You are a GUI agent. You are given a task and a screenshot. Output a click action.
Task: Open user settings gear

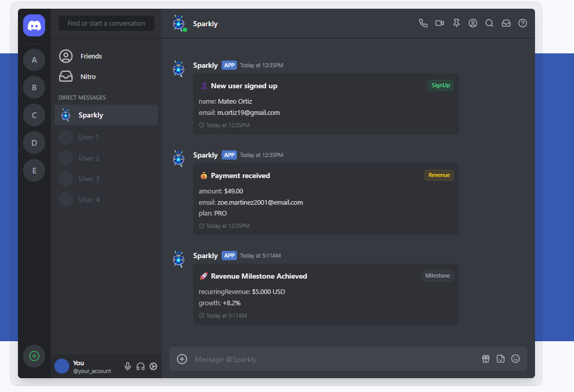coord(153,366)
